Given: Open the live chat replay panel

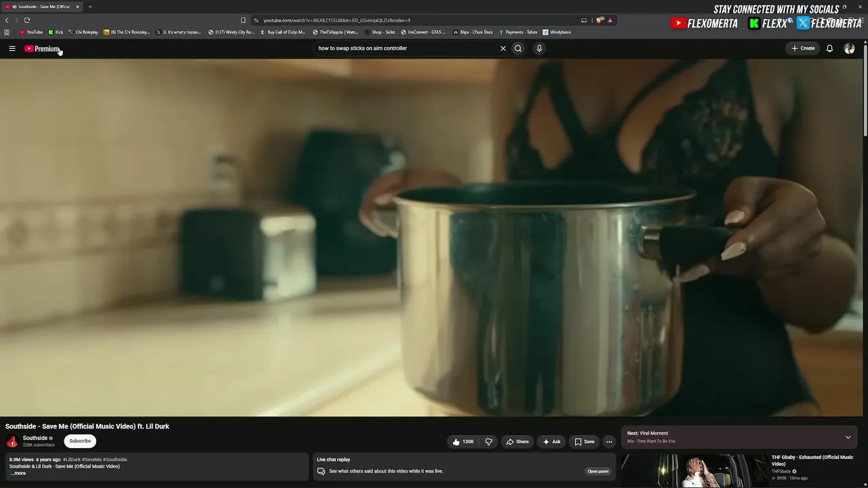Looking at the screenshot, I should [x=598, y=471].
